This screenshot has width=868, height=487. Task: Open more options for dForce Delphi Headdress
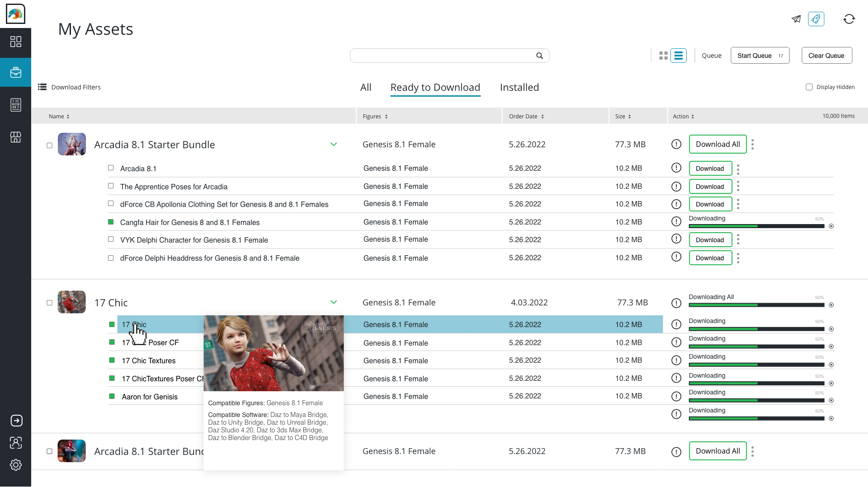(738, 258)
